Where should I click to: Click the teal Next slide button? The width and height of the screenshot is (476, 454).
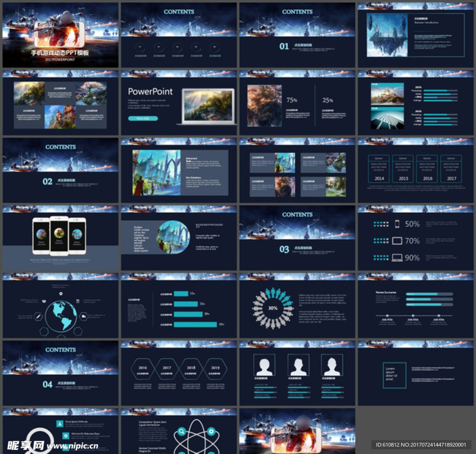coord(143,118)
